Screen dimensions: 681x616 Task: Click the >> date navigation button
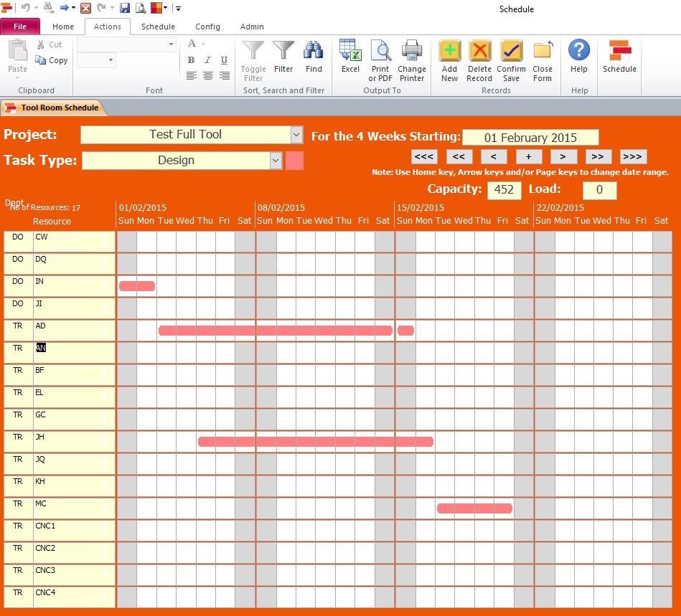(598, 157)
